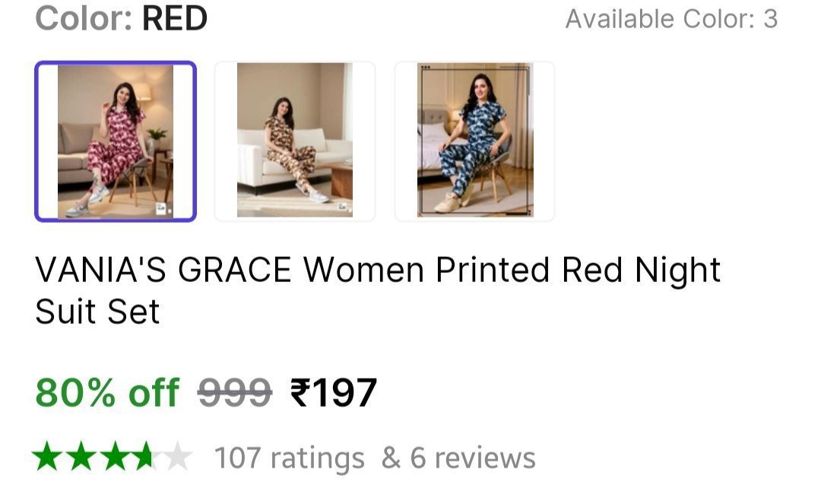Click the 'Suit Set' title line
The width and height of the screenshot is (821, 504).
[97, 312]
